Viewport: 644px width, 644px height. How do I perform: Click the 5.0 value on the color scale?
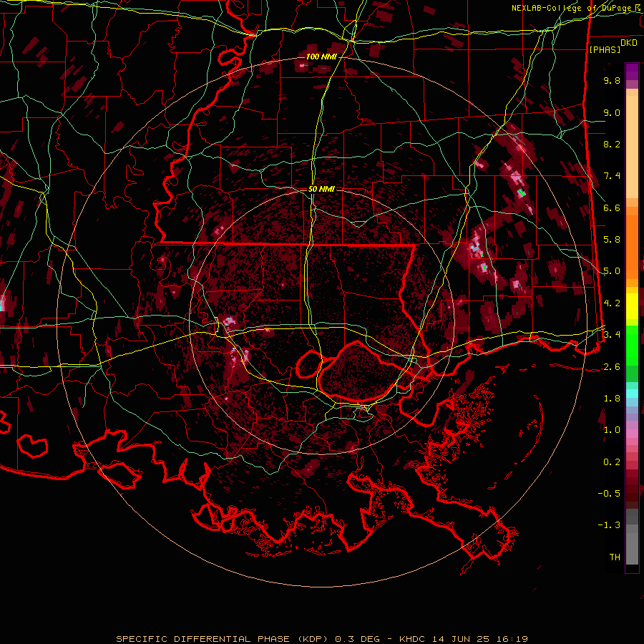[x=612, y=271]
